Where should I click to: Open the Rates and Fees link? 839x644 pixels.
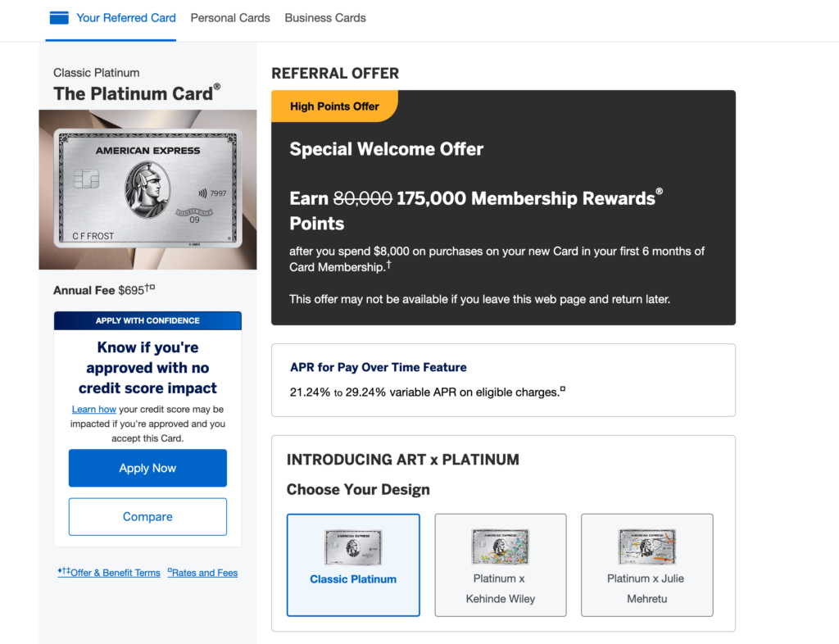click(x=206, y=572)
